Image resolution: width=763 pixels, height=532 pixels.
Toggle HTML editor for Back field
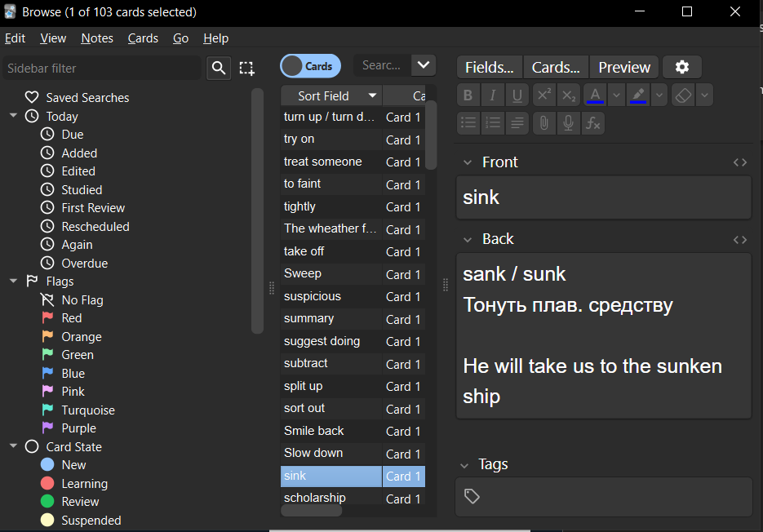(x=740, y=240)
